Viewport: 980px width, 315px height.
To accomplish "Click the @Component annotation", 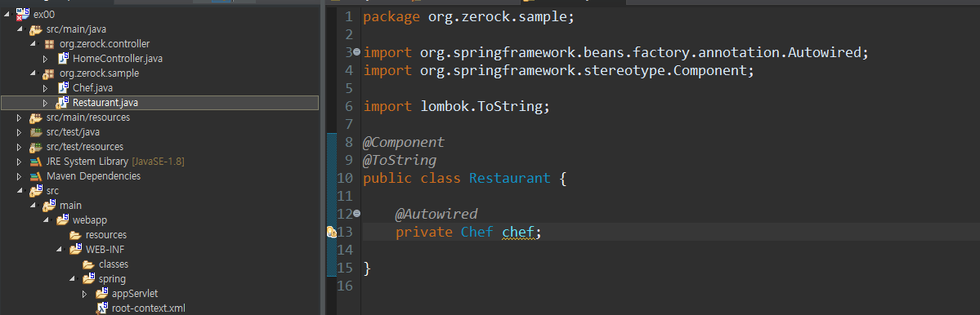I will coord(404,142).
